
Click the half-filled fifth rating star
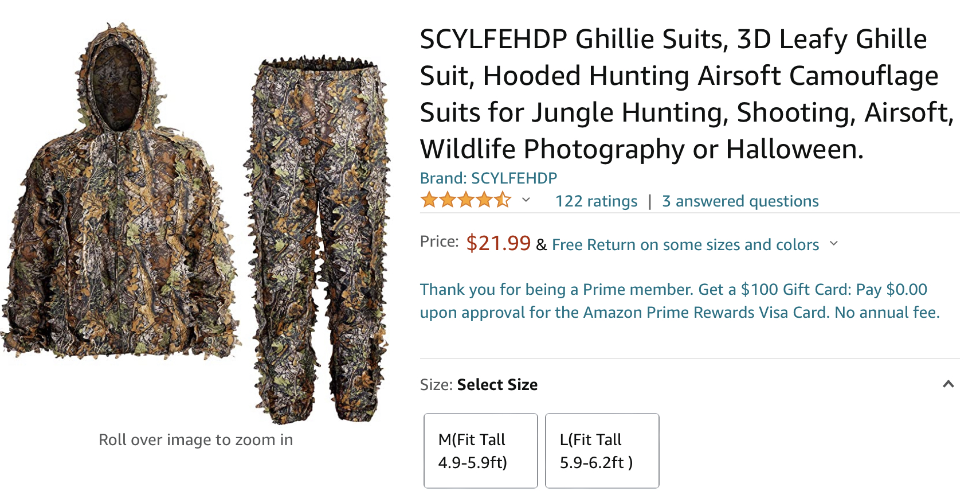[x=503, y=200]
